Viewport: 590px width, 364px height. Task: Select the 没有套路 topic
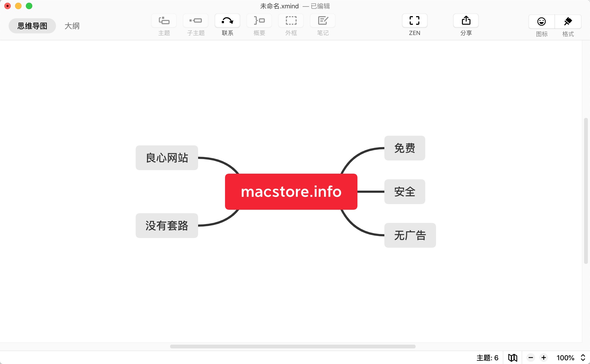coord(167,226)
